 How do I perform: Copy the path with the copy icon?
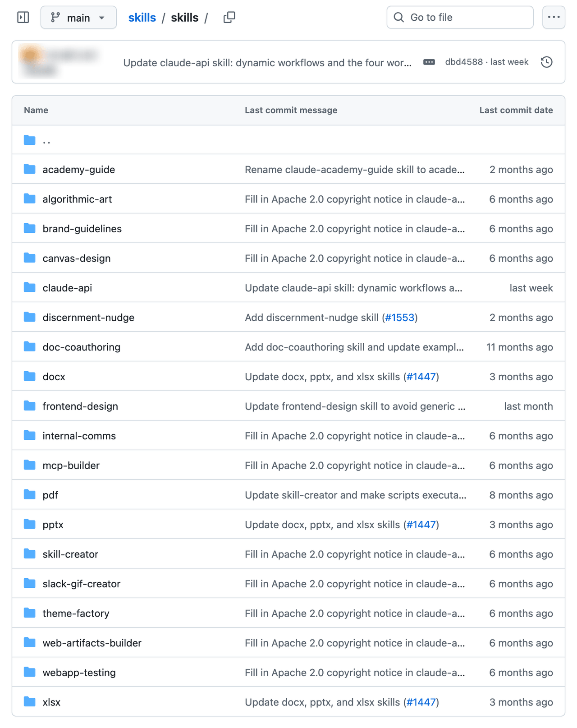pyautogui.click(x=229, y=18)
